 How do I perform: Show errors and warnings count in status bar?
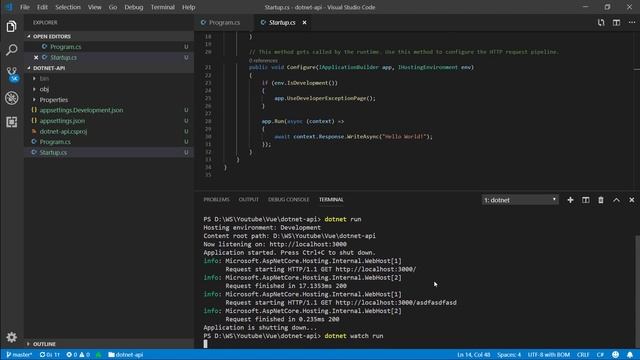78,355
